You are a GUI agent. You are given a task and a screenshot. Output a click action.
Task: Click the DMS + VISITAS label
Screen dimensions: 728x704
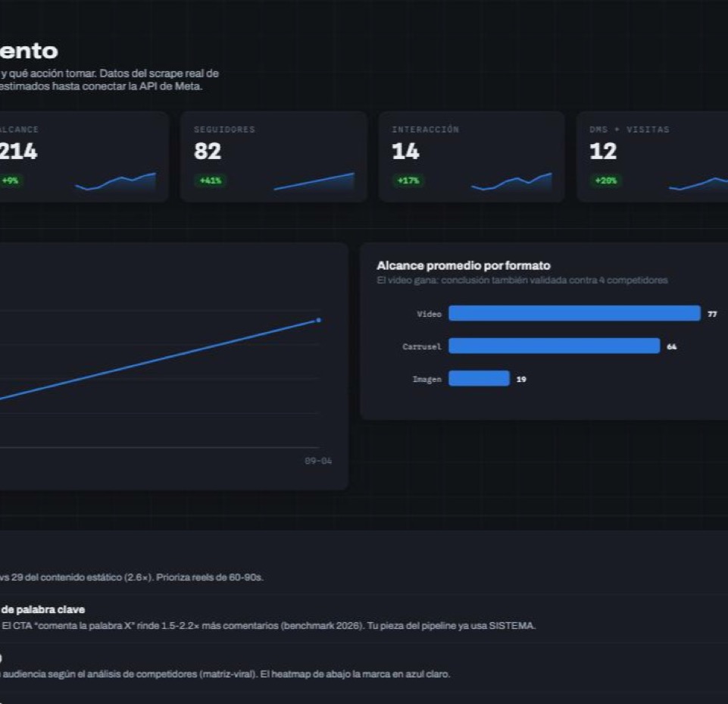coord(630,130)
